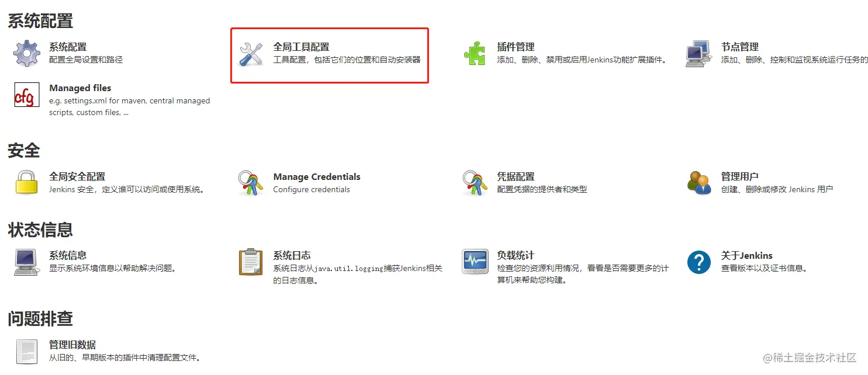Click the cfg Managed files icon

27,95
